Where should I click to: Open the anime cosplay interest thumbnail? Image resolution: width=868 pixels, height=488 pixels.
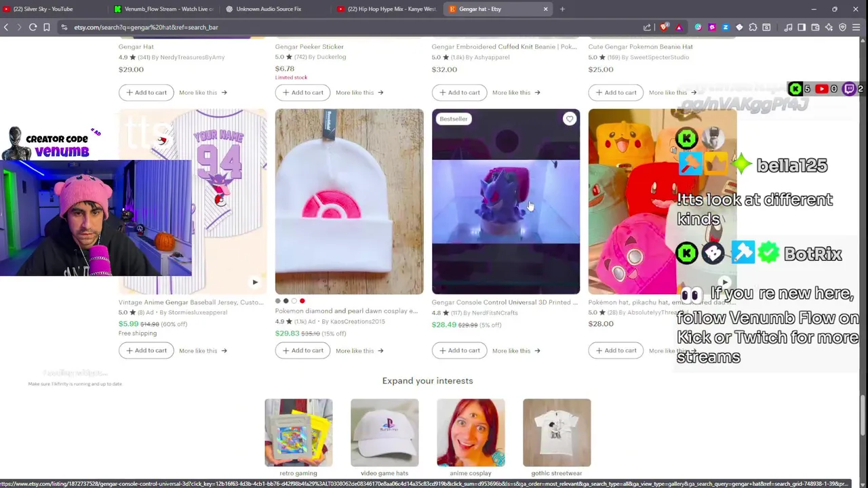471,432
